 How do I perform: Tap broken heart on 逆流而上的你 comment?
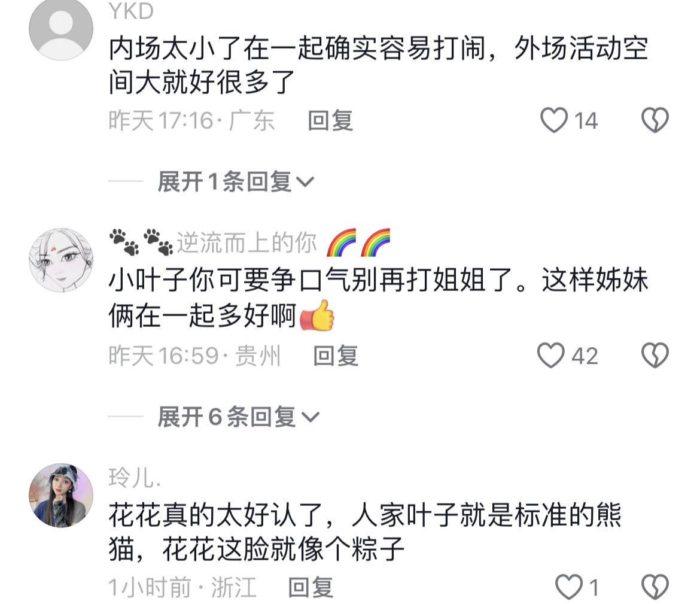coord(655,356)
